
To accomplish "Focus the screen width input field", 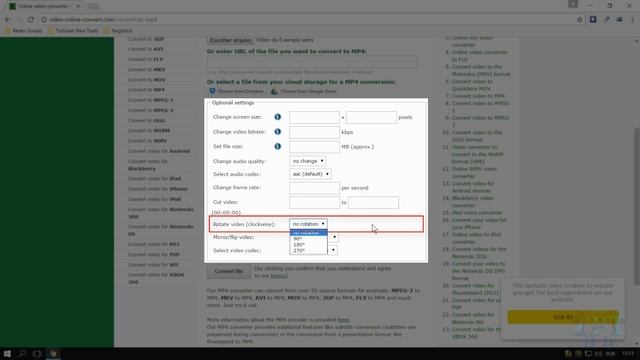I will pos(314,118).
